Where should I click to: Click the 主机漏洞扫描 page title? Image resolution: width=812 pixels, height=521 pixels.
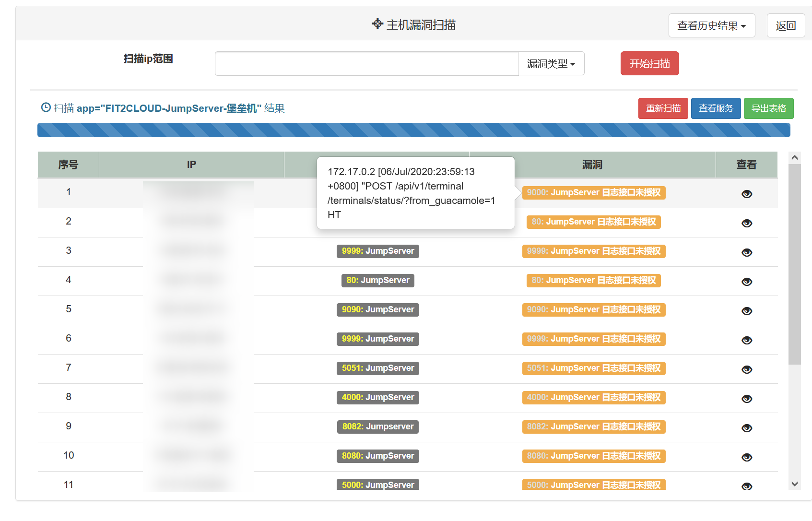(x=421, y=25)
